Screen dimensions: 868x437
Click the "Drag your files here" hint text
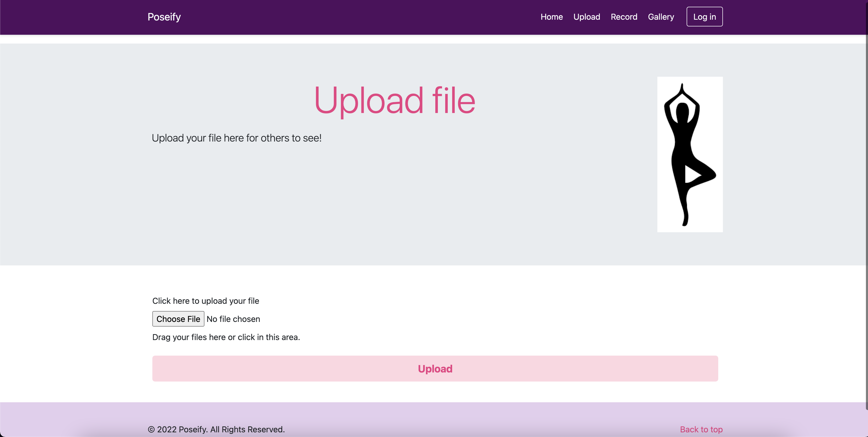click(x=226, y=337)
